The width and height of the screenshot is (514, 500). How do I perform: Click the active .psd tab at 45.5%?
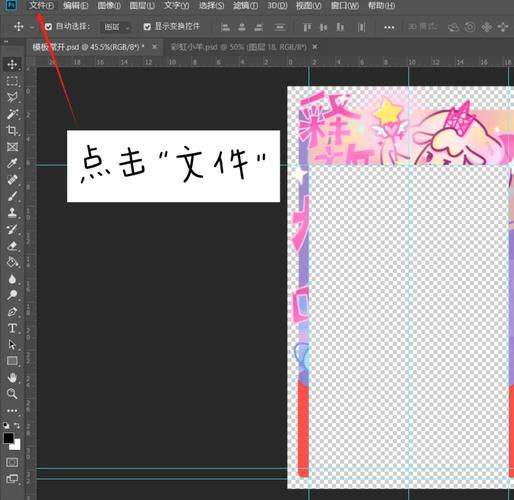point(88,47)
